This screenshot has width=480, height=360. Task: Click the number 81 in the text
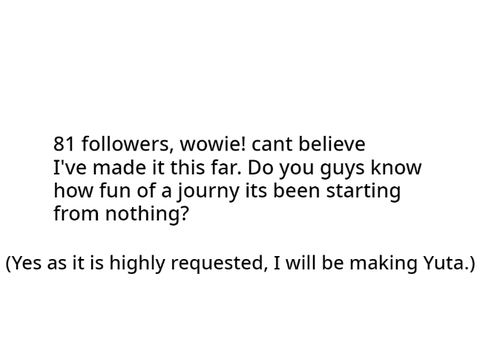point(64,144)
